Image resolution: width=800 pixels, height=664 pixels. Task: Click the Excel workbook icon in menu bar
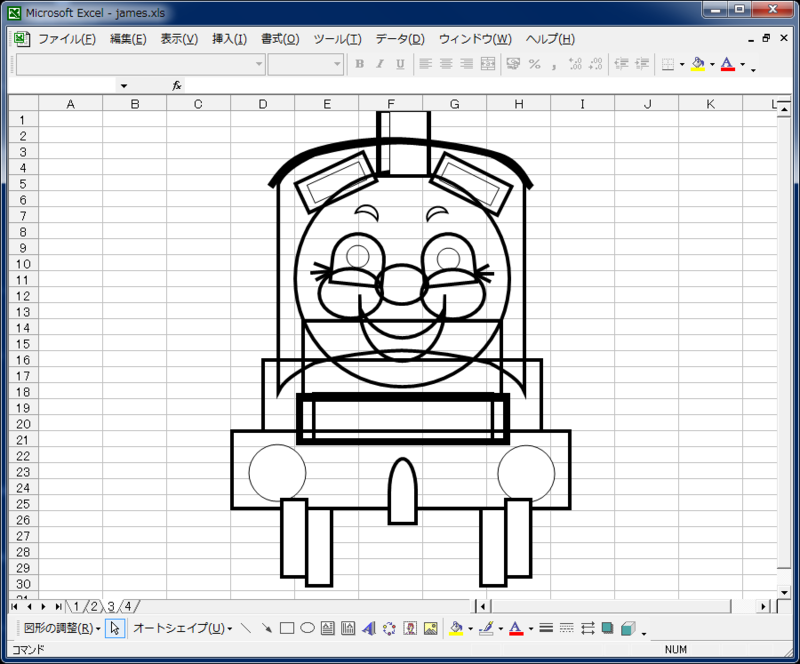21,39
